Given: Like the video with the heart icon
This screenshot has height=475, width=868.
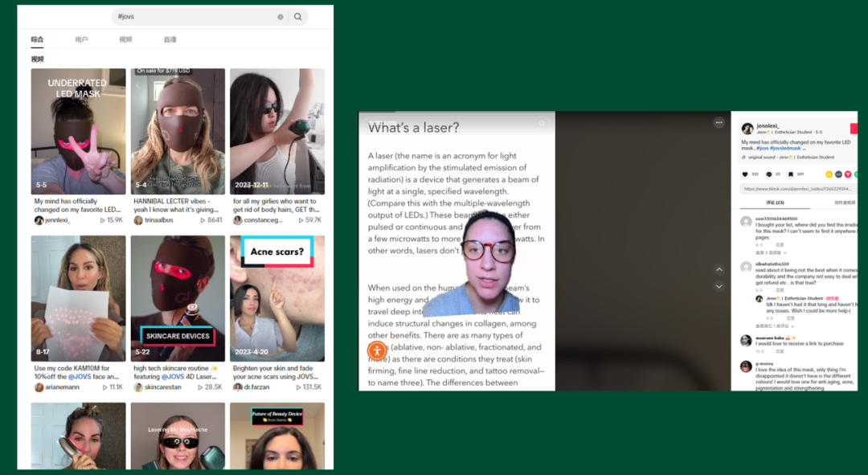Looking at the screenshot, I should 745,174.
